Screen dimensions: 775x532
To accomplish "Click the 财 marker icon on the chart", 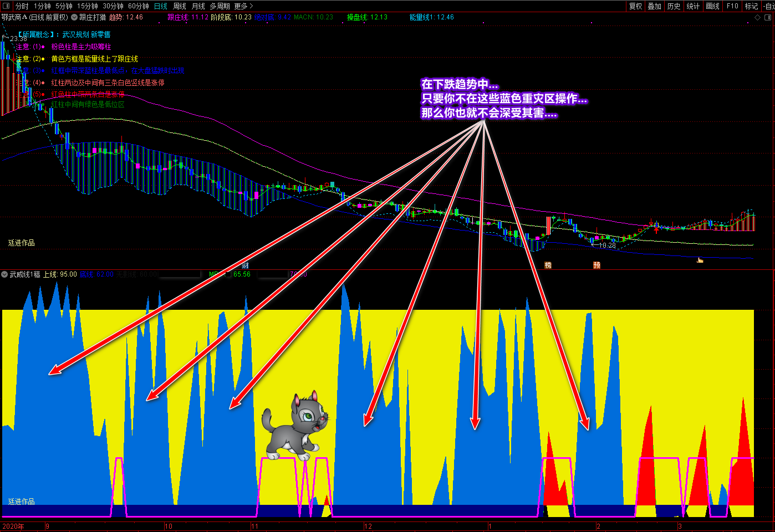I will pyautogui.click(x=245, y=265).
